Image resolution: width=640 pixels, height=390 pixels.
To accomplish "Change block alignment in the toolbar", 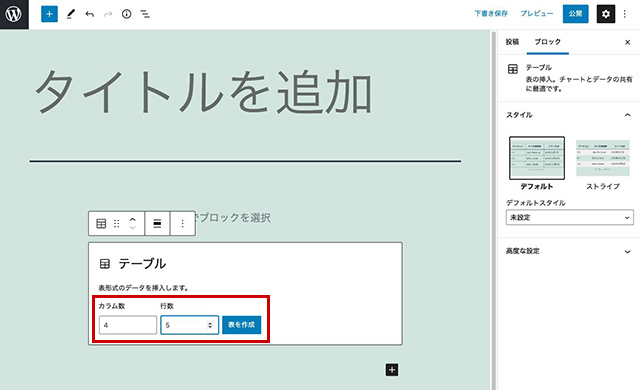I will (x=157, y=224).
